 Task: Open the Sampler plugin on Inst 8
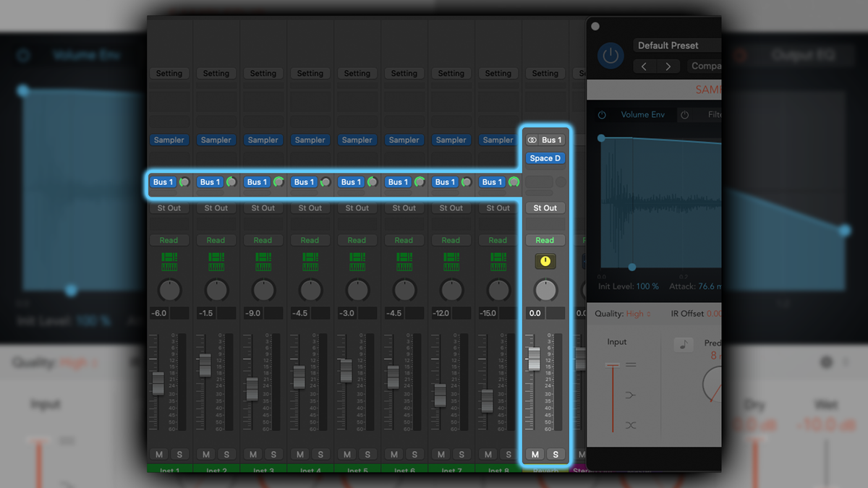tap(498, 140)
